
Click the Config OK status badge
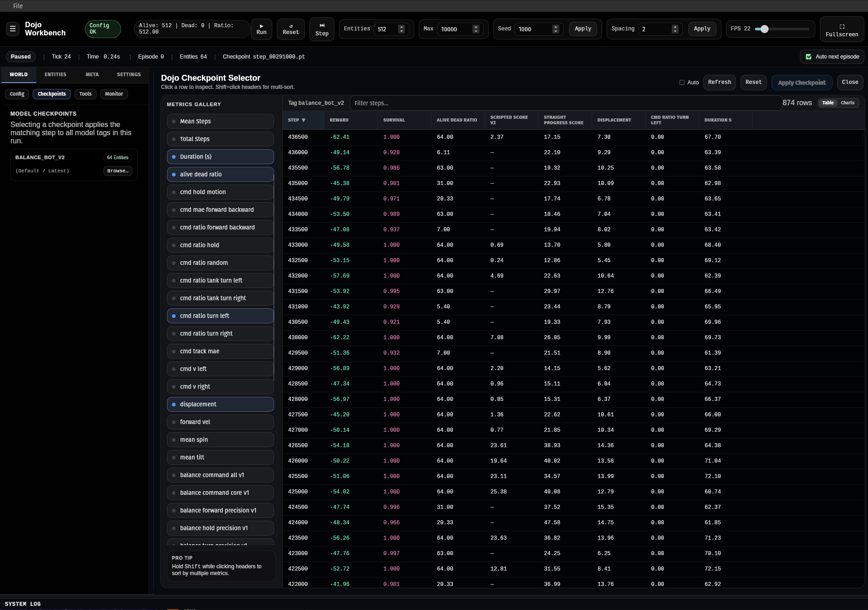[103, 29]
